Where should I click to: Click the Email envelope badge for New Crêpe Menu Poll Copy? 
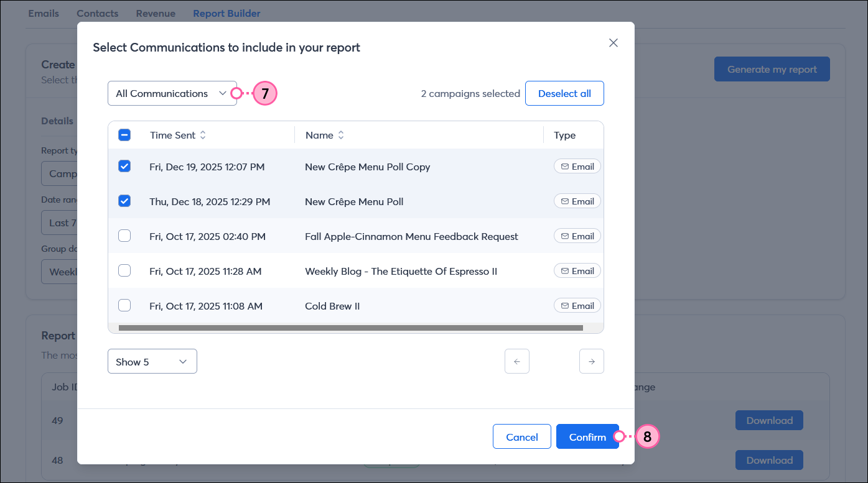click(x=577, y=166)
